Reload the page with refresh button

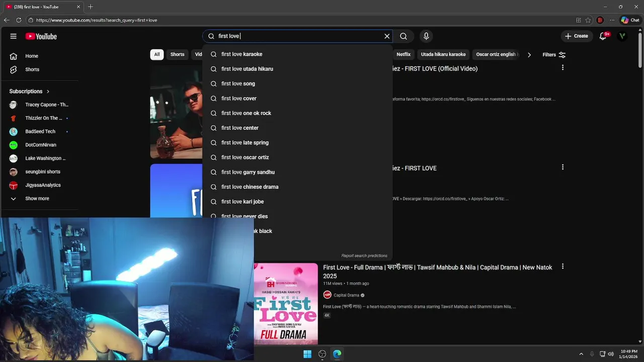pos(19,20)
